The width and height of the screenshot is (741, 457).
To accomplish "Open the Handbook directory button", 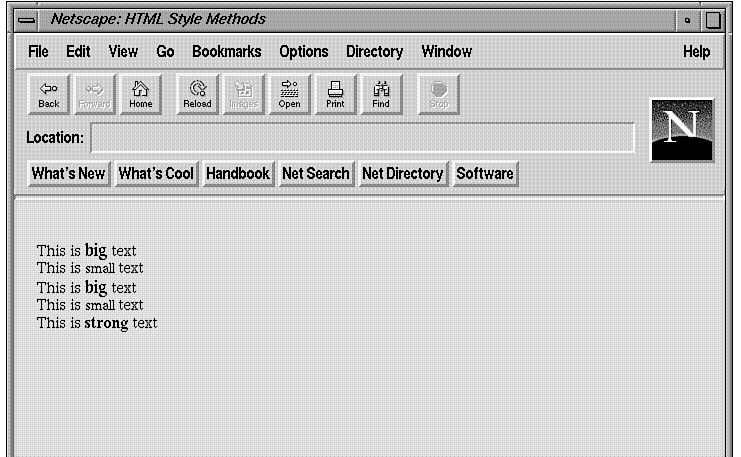I will [237, 174].
